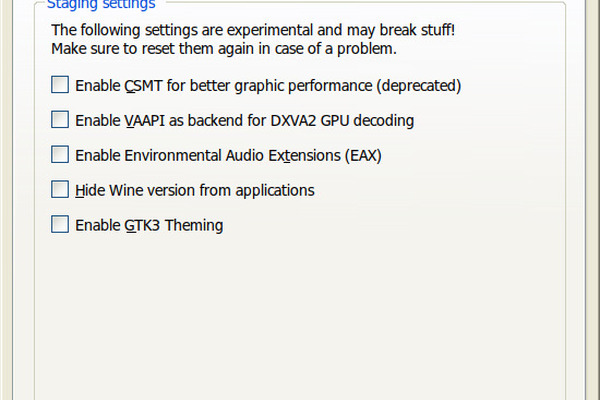Enable the CSMT graphic performance checkbox
The height and width of the screenshot is (400, 600).
click(x=60, y=86)
